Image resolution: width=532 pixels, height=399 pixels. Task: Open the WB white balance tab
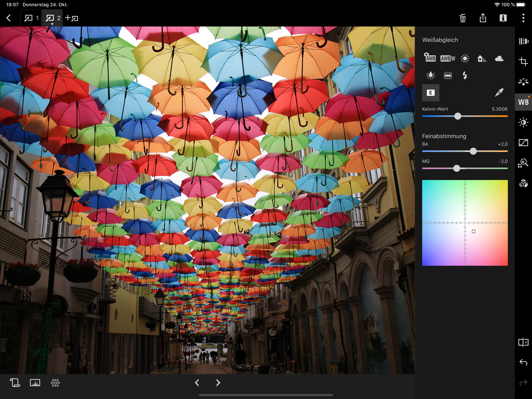[x=523, y=102]
